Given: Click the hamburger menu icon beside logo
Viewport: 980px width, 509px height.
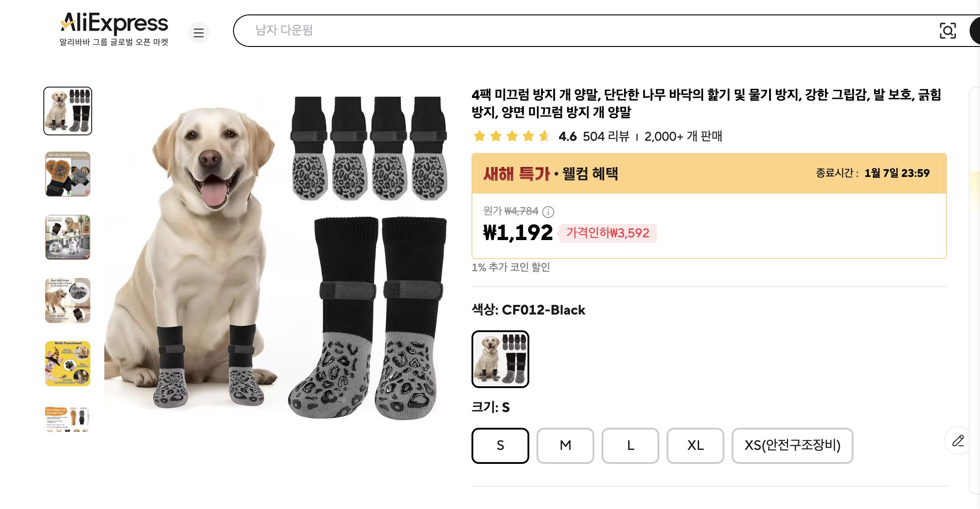Looking at the screenshot, I should pos(199,33).
